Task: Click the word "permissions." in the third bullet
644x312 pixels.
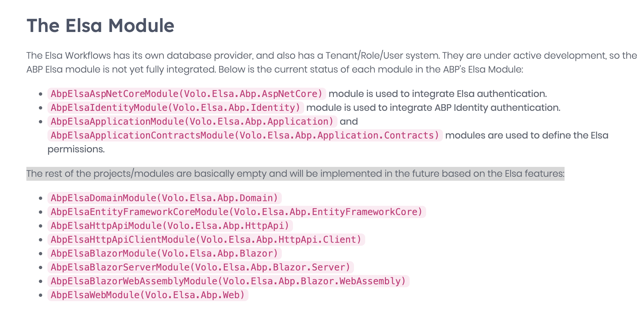Action: (x=76, y=149)
